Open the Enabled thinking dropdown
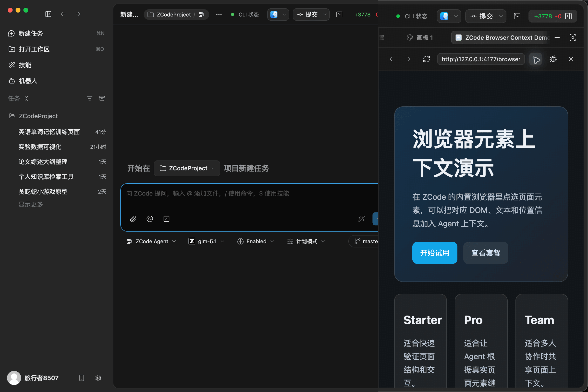This screenshot has width=588, height=392. click(256, 241)
